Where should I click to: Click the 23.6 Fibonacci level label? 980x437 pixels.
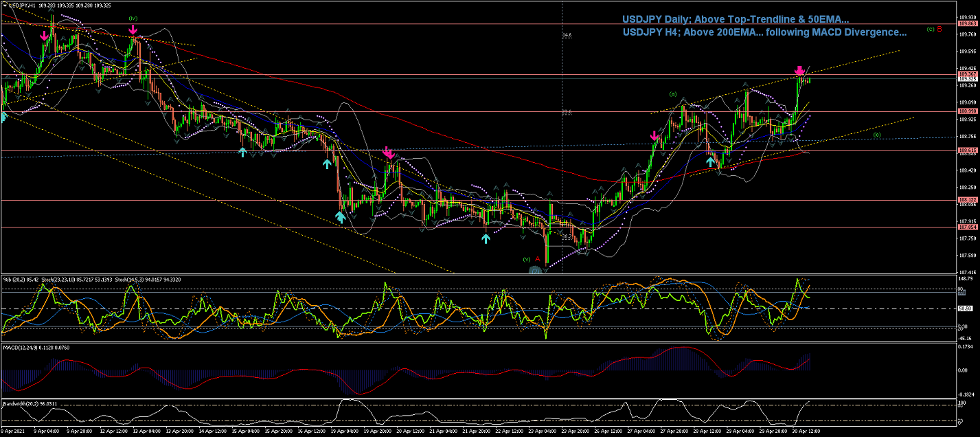567,112
